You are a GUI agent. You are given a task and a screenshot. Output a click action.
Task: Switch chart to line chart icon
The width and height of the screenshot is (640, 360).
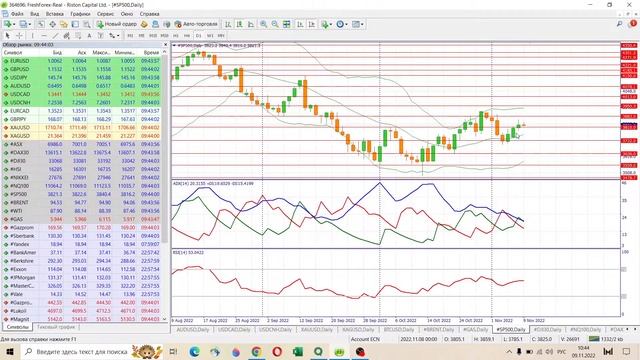point(251,24)
